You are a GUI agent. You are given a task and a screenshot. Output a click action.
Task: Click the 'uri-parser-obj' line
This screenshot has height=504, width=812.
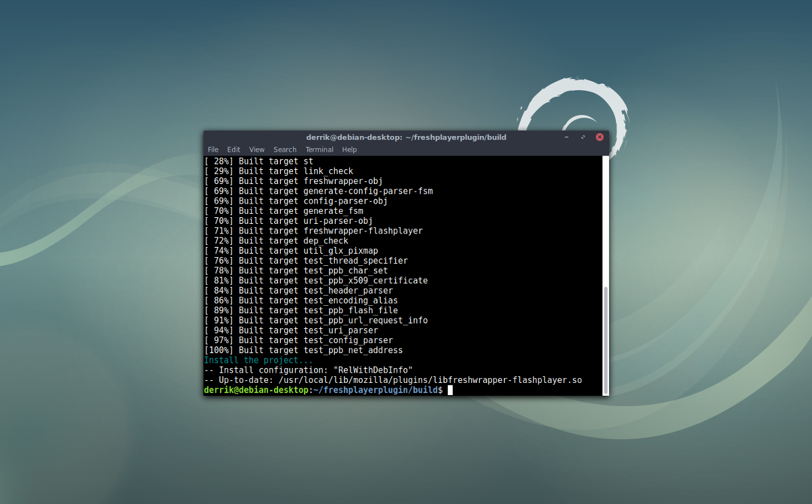point(288,221)
